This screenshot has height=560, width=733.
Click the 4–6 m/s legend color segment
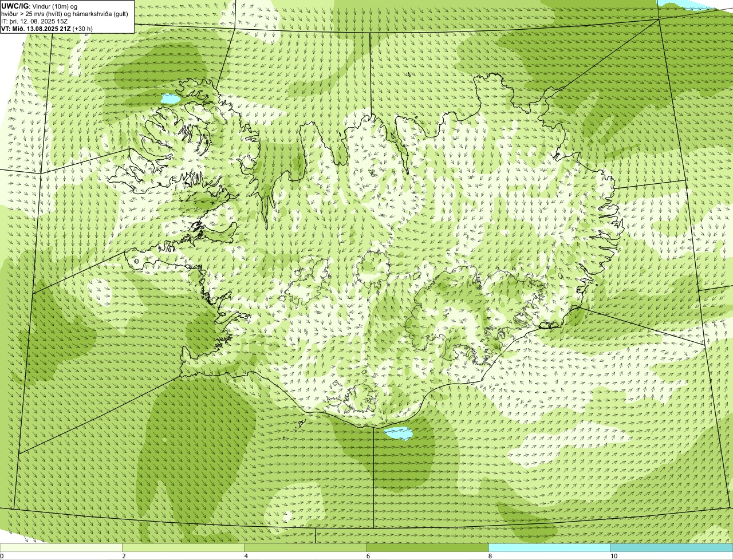[305, 548]
